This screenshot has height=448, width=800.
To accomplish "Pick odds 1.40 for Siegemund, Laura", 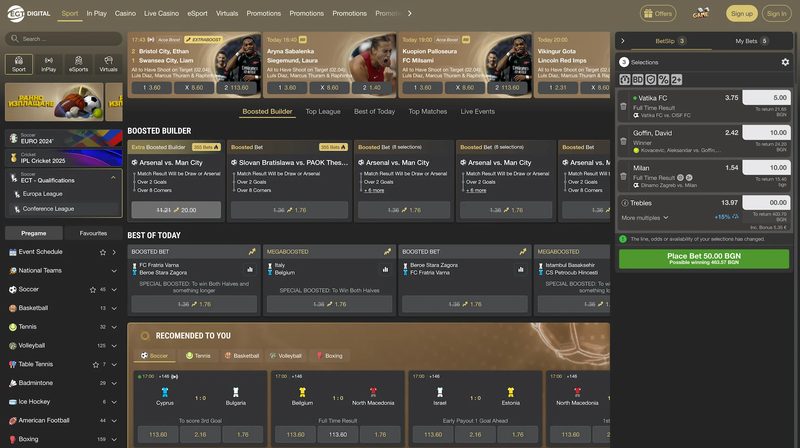I will click(372, 88).
